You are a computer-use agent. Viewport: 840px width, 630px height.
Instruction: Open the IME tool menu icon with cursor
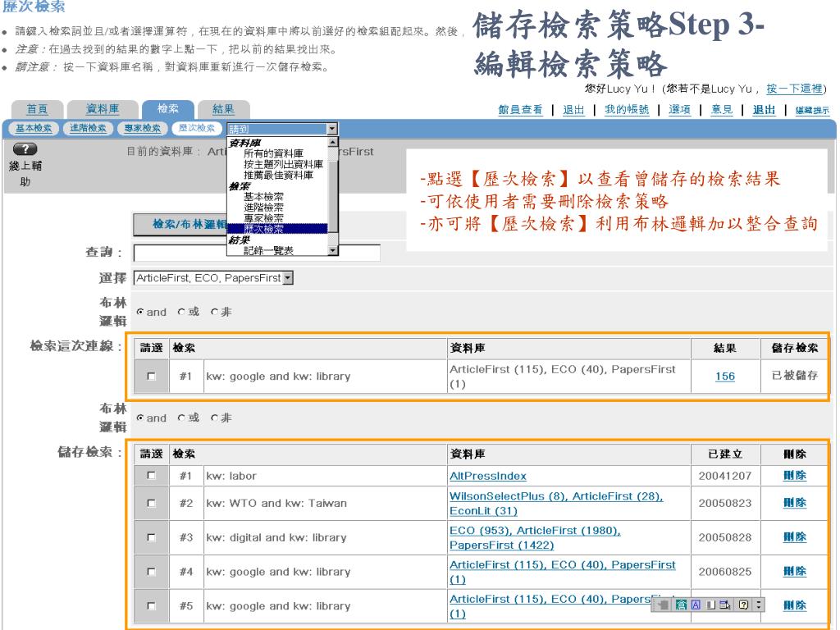coord(725,605)
